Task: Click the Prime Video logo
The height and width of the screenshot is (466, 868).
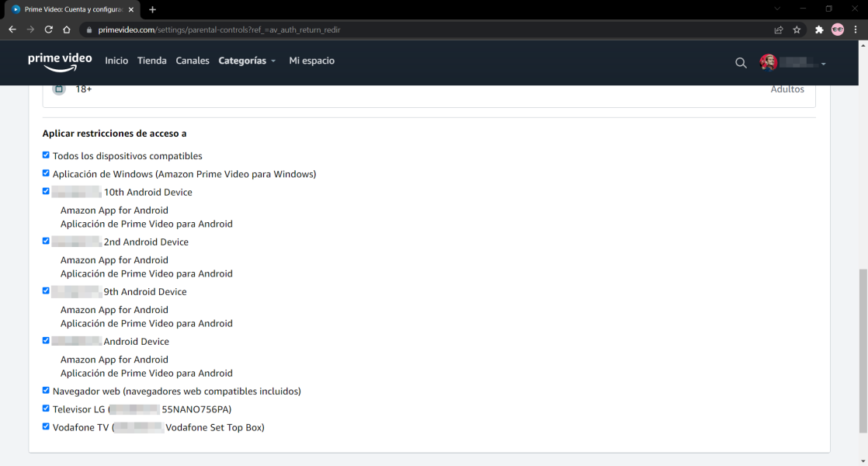Action: [60, 61]
